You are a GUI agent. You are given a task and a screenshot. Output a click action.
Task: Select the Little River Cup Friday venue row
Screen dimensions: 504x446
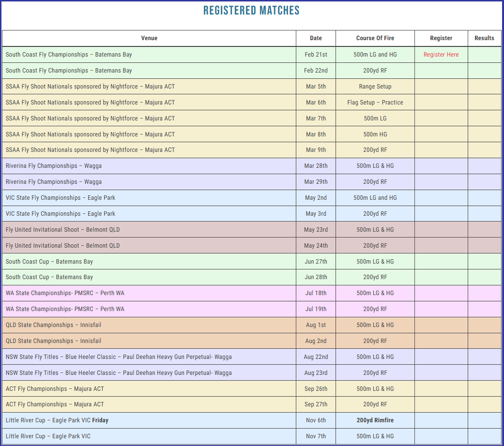click(57, 420)
